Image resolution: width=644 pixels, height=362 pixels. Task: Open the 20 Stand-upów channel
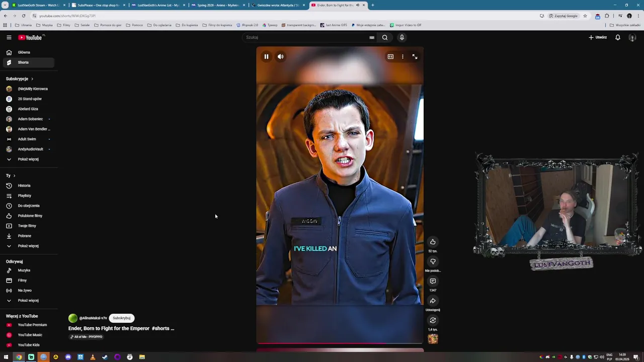point(29,99)
